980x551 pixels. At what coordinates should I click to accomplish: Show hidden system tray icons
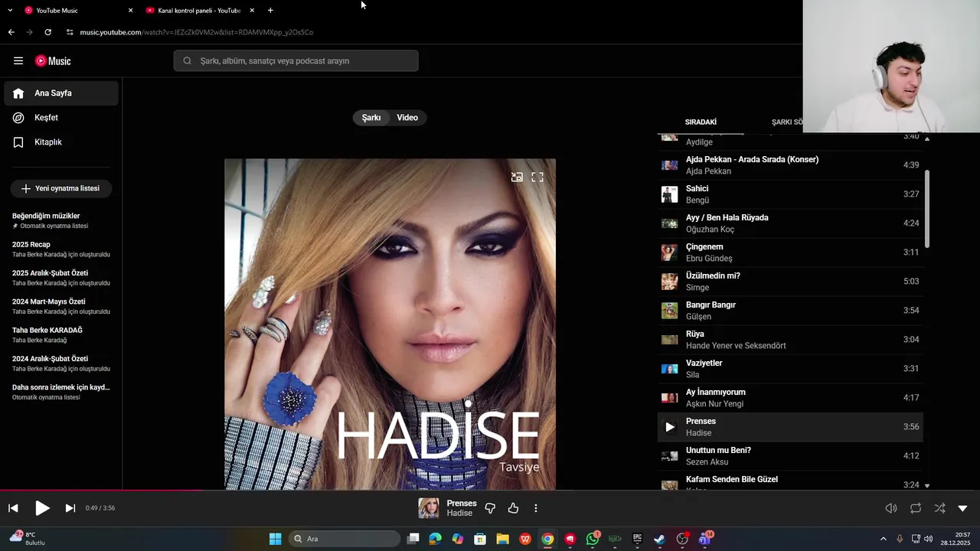[883, 539]
